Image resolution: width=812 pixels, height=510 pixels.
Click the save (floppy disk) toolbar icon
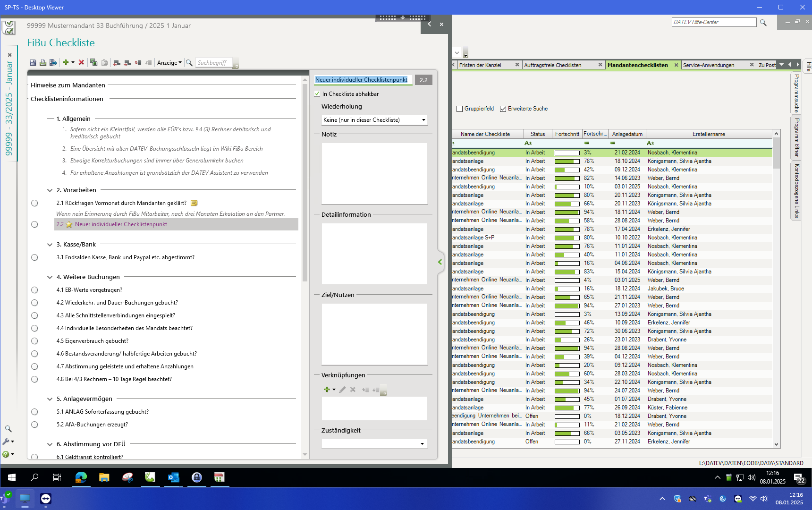33,63
